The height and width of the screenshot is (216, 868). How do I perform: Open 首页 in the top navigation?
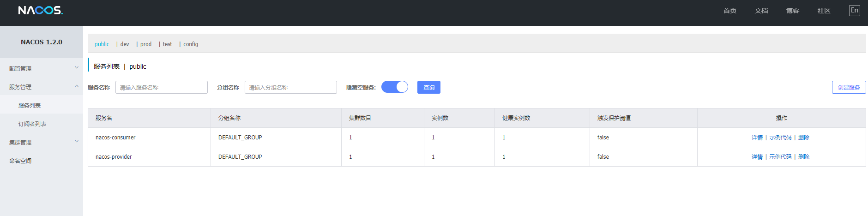tap(730, 11)
